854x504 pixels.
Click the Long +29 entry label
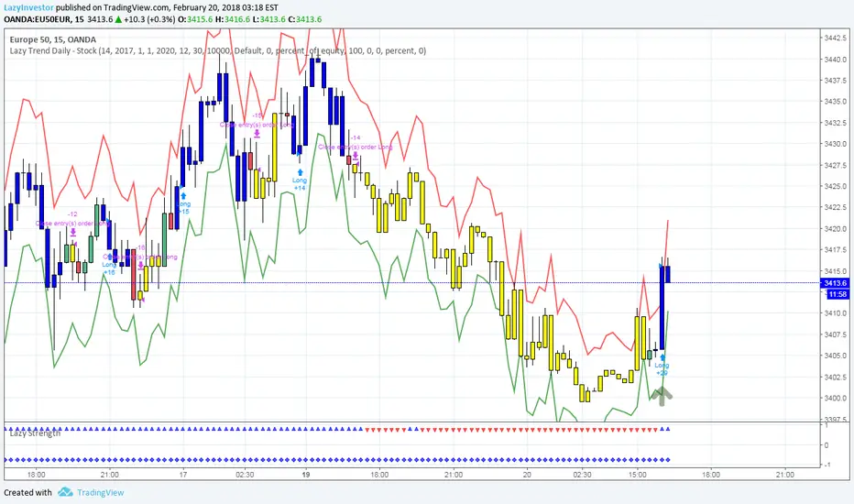662,369
